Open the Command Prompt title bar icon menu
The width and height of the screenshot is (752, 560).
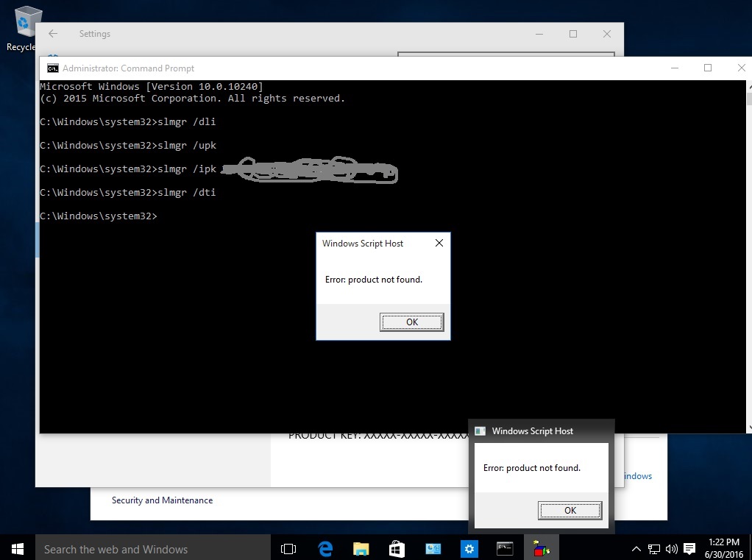pos(53,68)
